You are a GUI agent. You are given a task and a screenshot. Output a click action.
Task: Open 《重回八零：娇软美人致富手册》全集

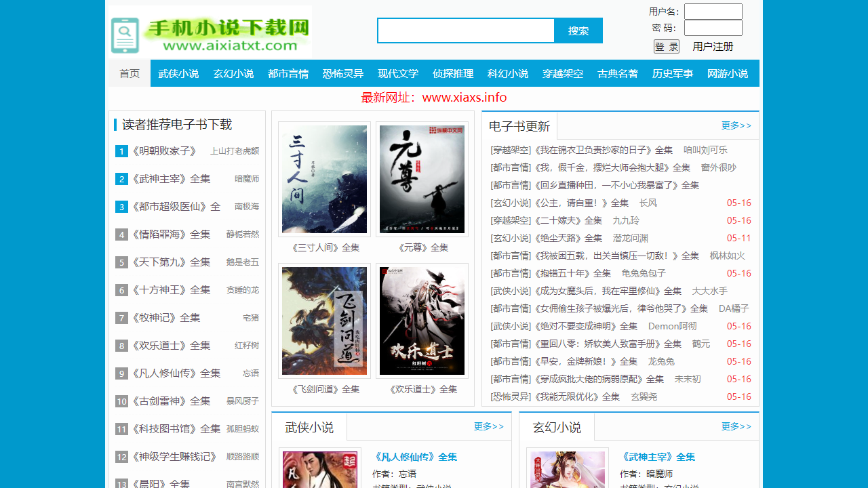608,344
